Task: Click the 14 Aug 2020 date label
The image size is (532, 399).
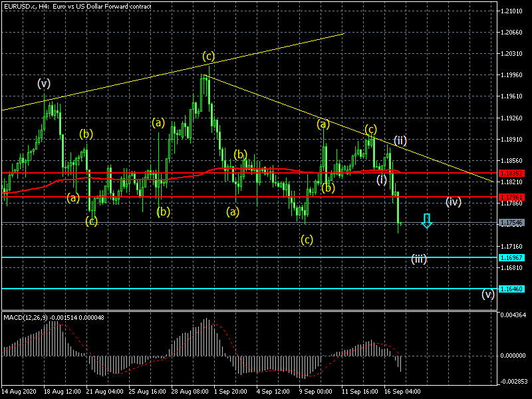Action: 19,392
